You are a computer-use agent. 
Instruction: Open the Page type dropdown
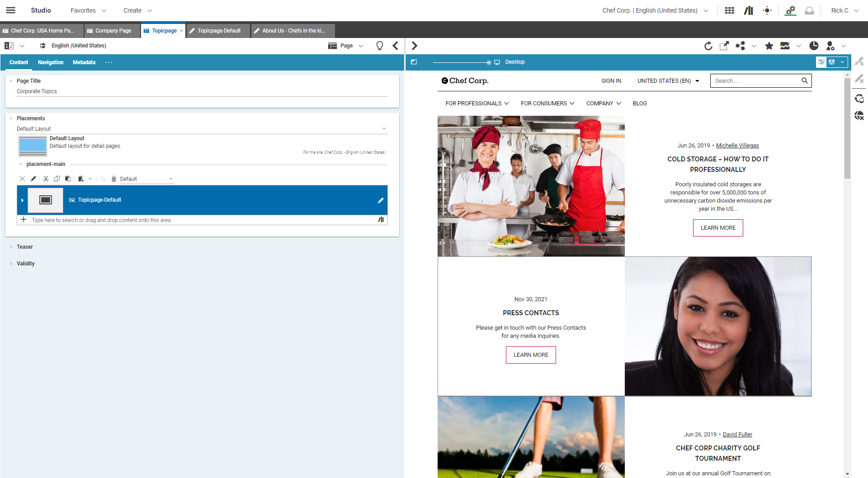pyautogui.click(x=346, y=46)
